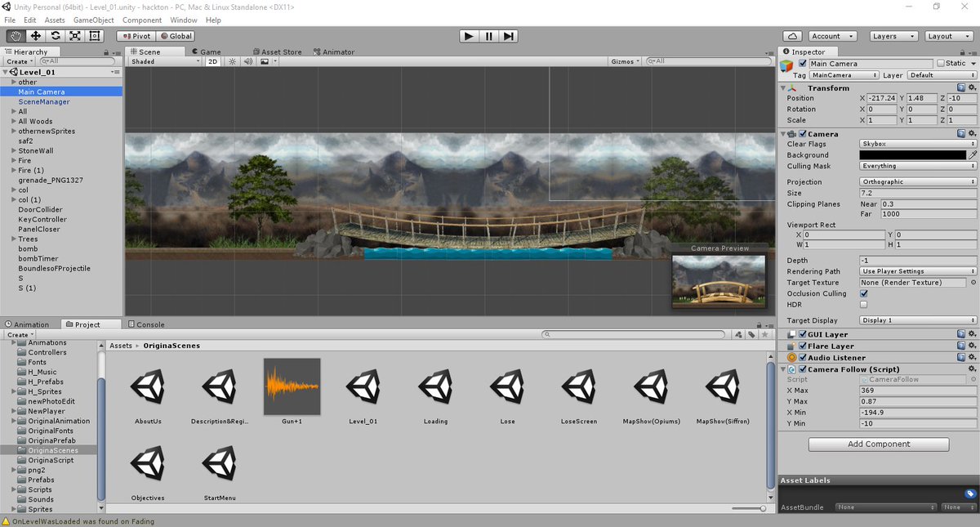Open the Component menu
980x527 pixels.
point(142,20)
